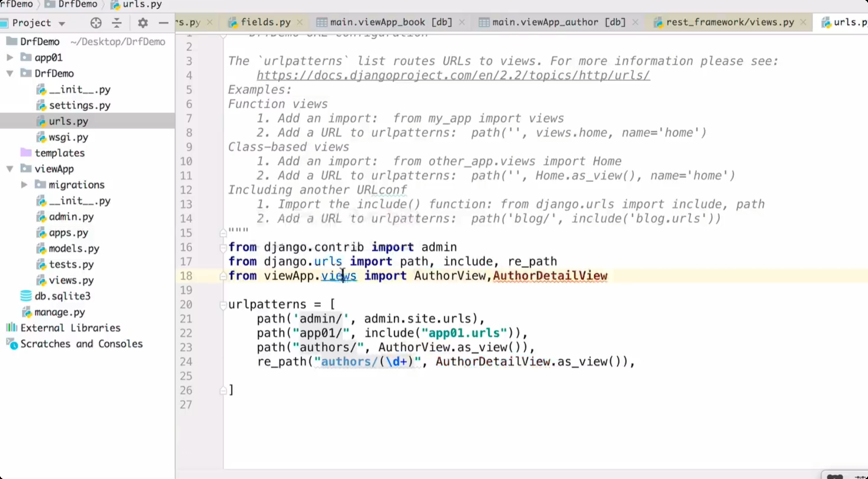Open manage.py file
The width and height of the screenshot is (868, 479).
[60, 312]
